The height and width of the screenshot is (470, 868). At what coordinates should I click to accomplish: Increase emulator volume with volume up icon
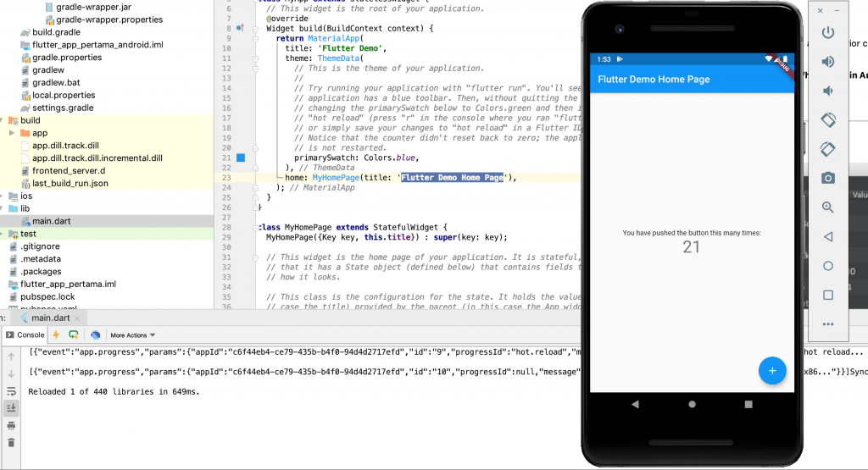(828, 61)
